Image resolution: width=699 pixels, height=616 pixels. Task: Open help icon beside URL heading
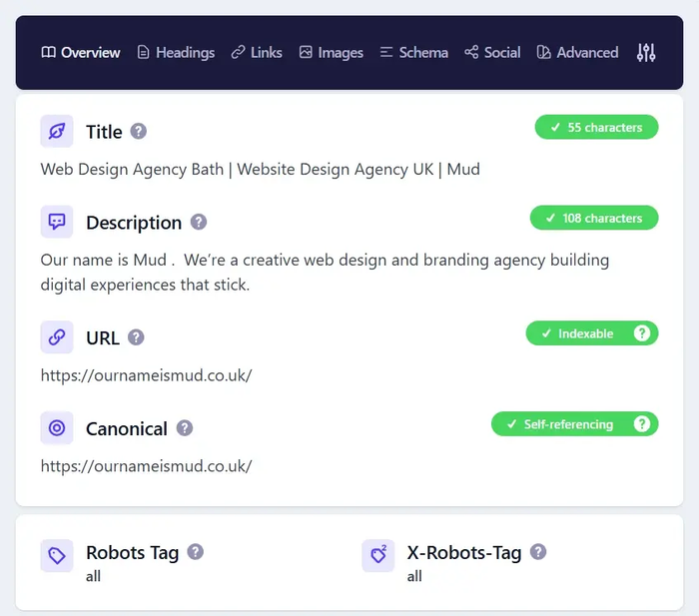(136, 337)
